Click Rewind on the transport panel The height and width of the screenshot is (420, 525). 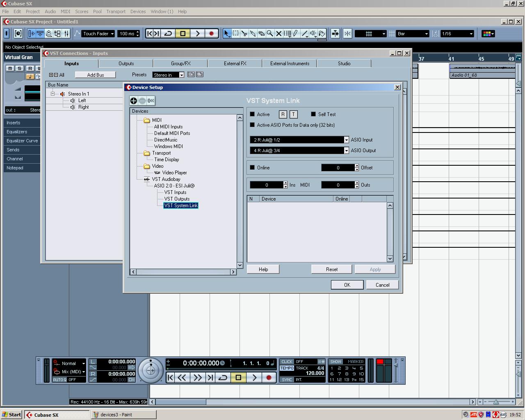tap(182, 377)
